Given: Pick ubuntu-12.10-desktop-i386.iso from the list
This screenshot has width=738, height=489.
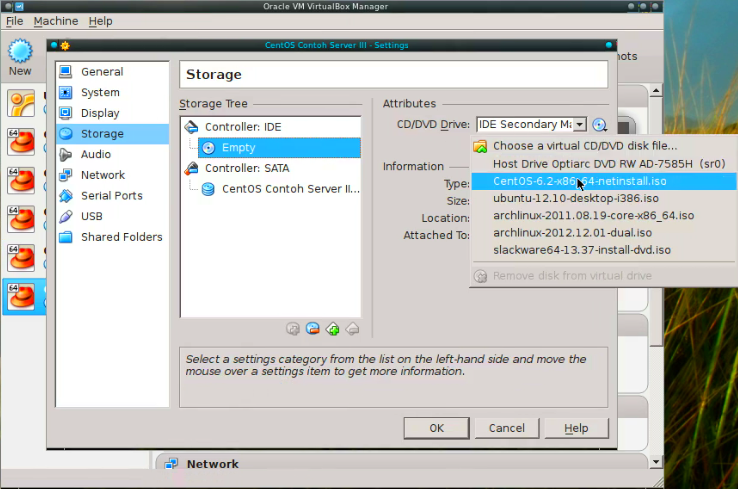Looking at the screenshot, I should [604, 199].
